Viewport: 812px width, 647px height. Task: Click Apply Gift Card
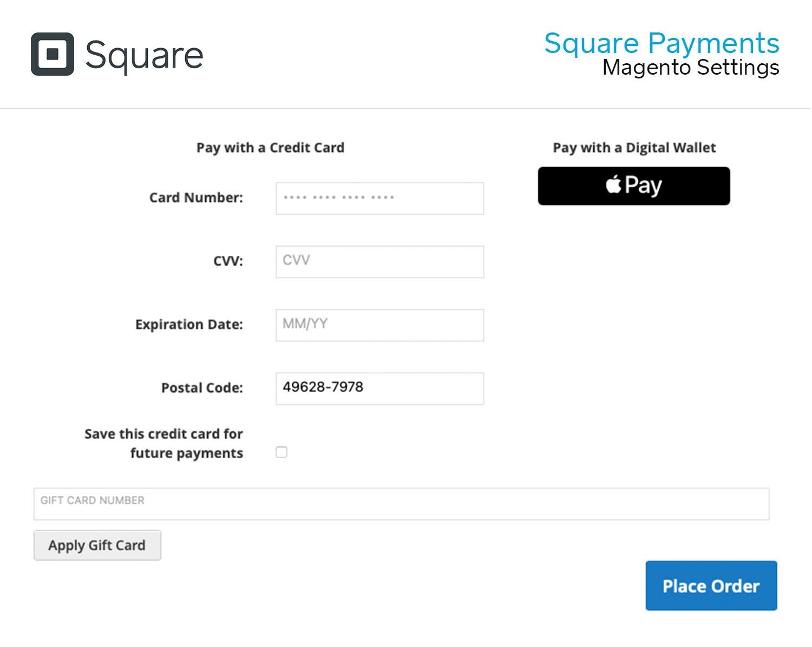(97, 545)
